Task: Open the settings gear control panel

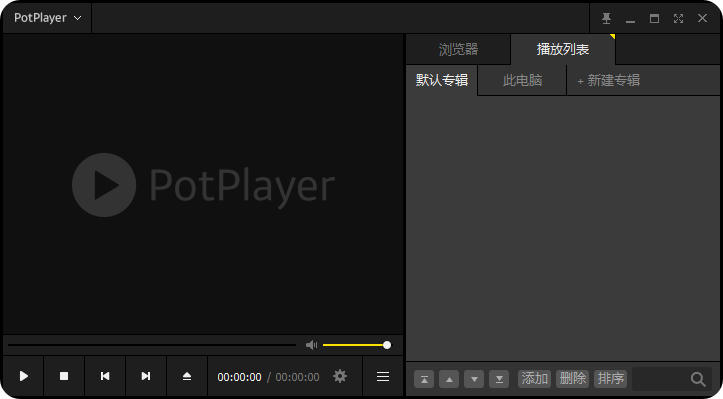Action: 340,376
